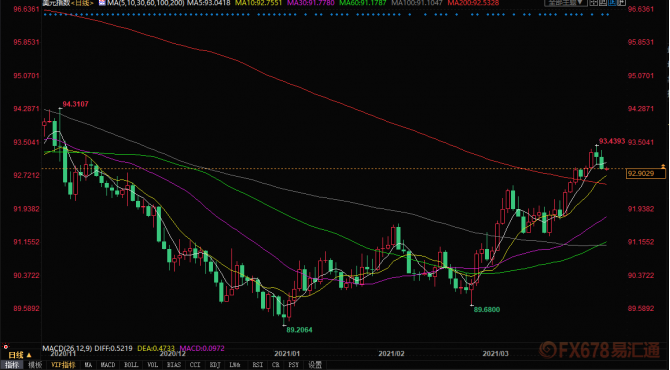Toggle the BOLL indicator button
Viewport: 670px width, 370px height.
click(x=131, y=365)
